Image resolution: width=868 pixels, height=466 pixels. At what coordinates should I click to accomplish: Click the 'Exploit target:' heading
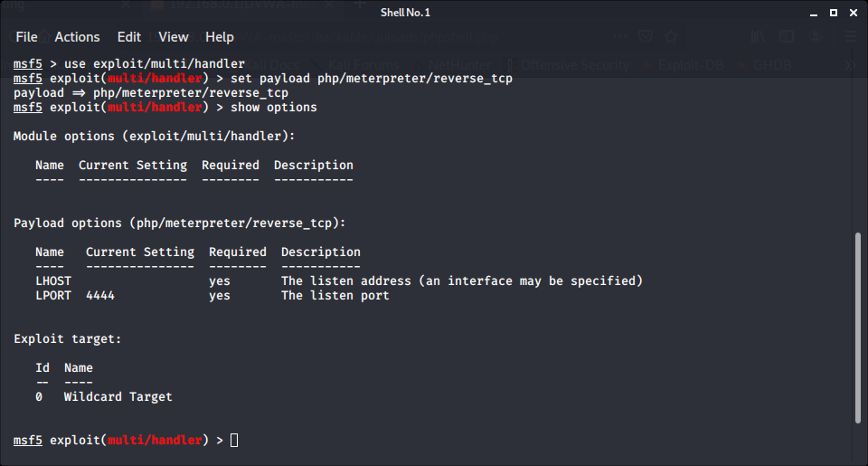click(68, 338)
